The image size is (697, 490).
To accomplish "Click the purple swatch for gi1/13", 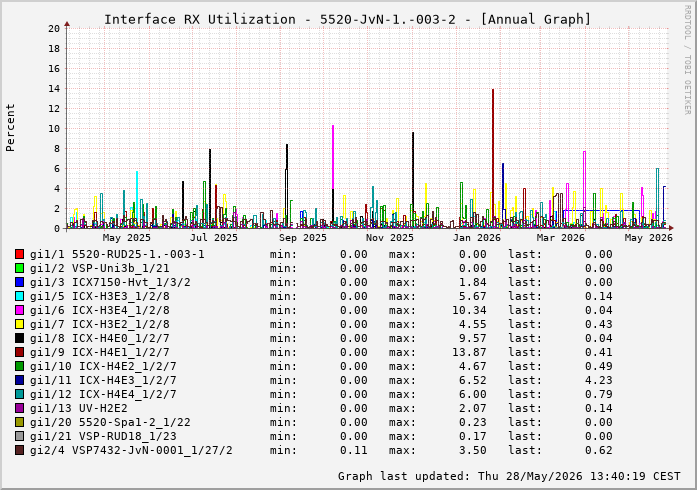I will pyautogui.click(x=19, y=408).
